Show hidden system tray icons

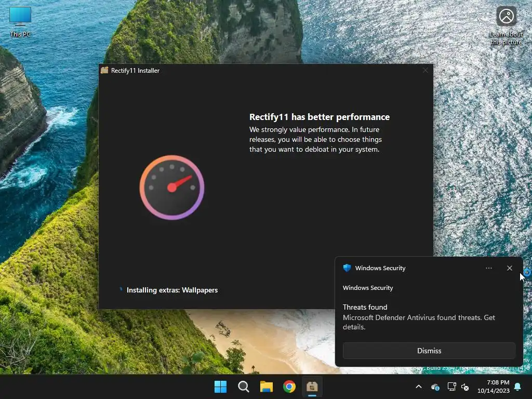pyautogui.click(x=419, y=387)
